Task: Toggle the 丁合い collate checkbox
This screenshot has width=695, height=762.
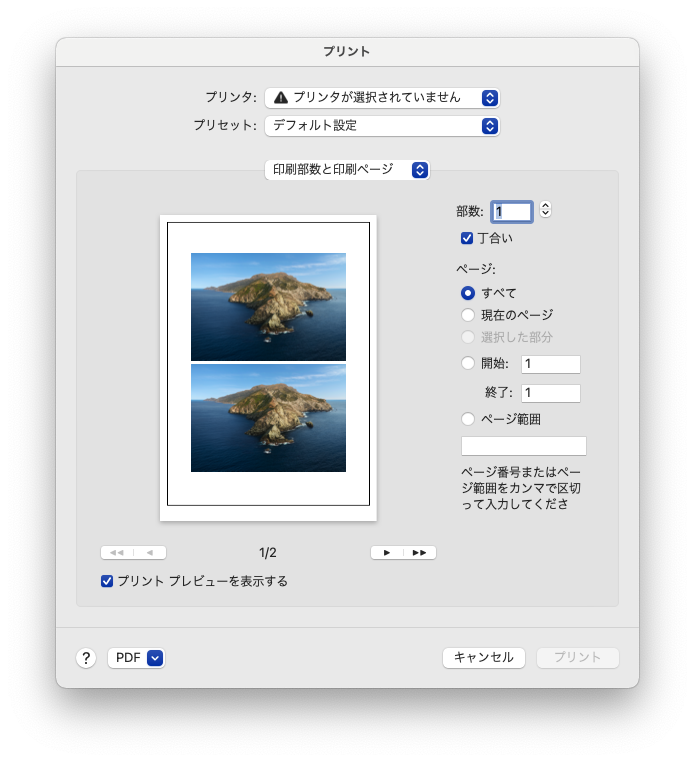Action: 467,238
